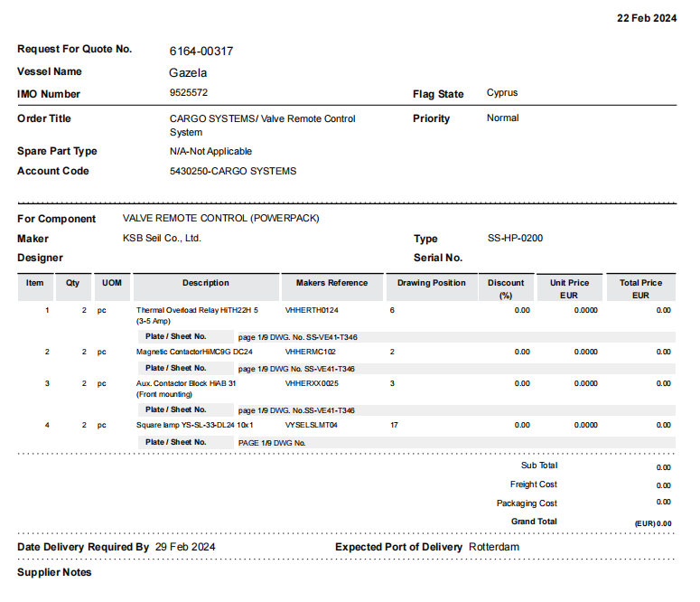Click makers reference VHHERMC102
The height and width of the screenshot is (602, 700).
click(310, 352)
